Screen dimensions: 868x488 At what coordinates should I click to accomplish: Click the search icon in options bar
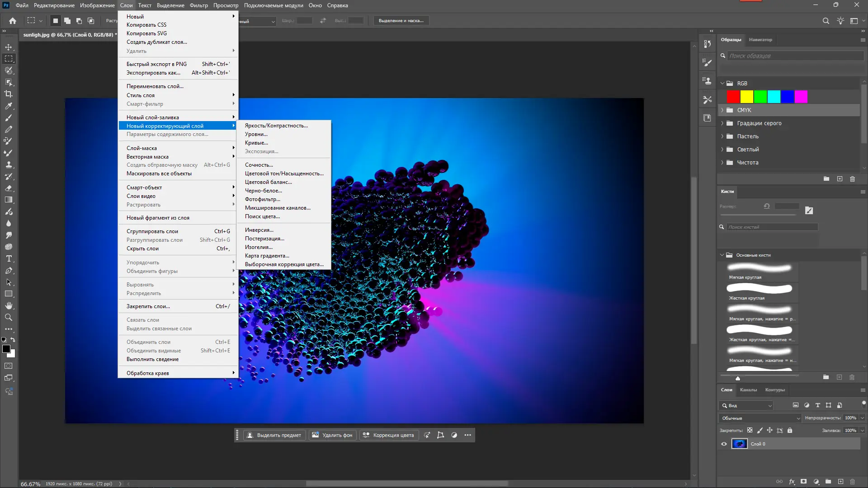point(826,21)
